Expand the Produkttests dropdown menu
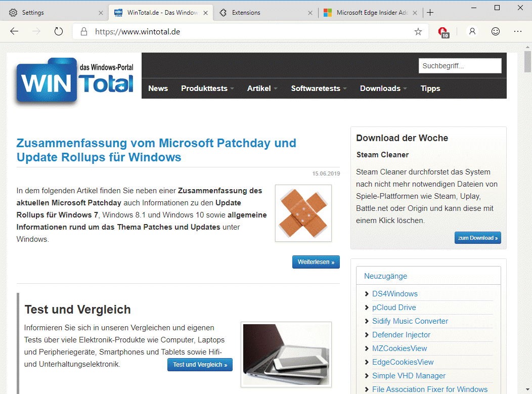532x394 pixels. click(207, 89)
